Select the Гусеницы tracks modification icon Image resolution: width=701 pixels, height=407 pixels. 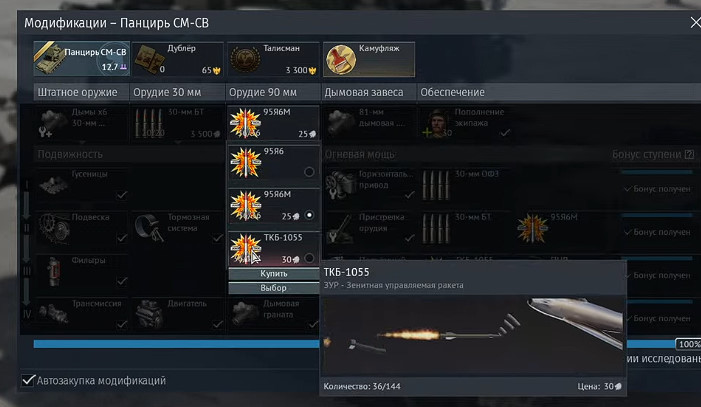(53, 185)
